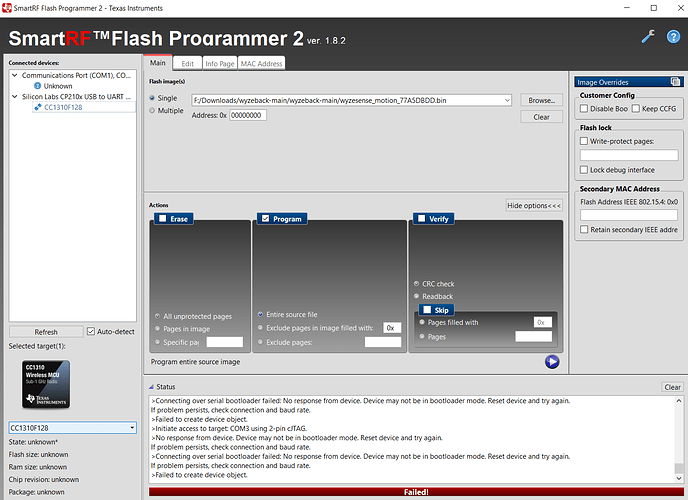The image size is (688, 500).
Task: Select Specific pages erase option
Action: [157, 342]
